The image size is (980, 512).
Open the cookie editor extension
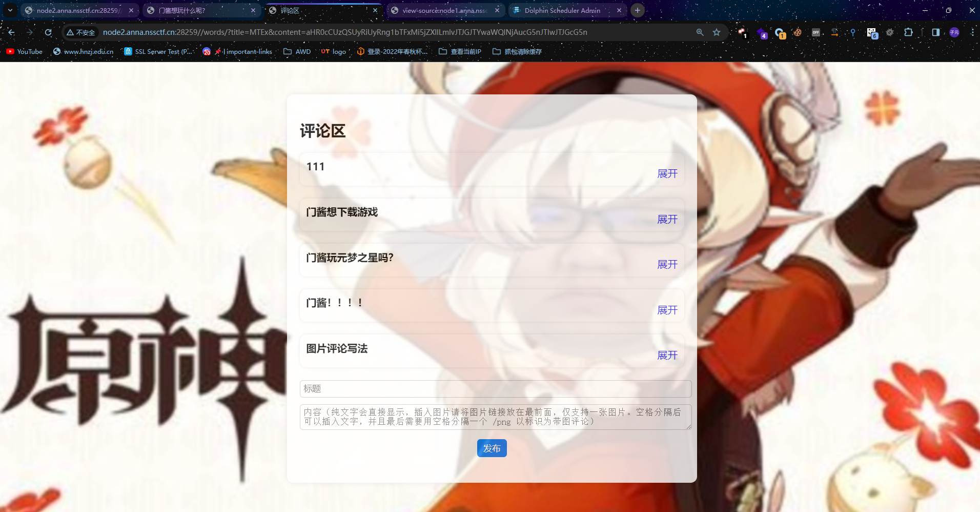[798, 32]
